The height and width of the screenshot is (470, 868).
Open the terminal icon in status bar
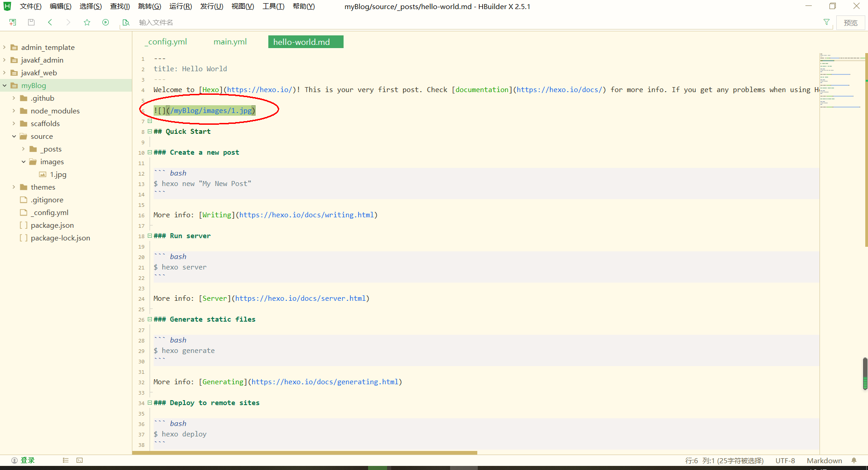coord(80,460)
